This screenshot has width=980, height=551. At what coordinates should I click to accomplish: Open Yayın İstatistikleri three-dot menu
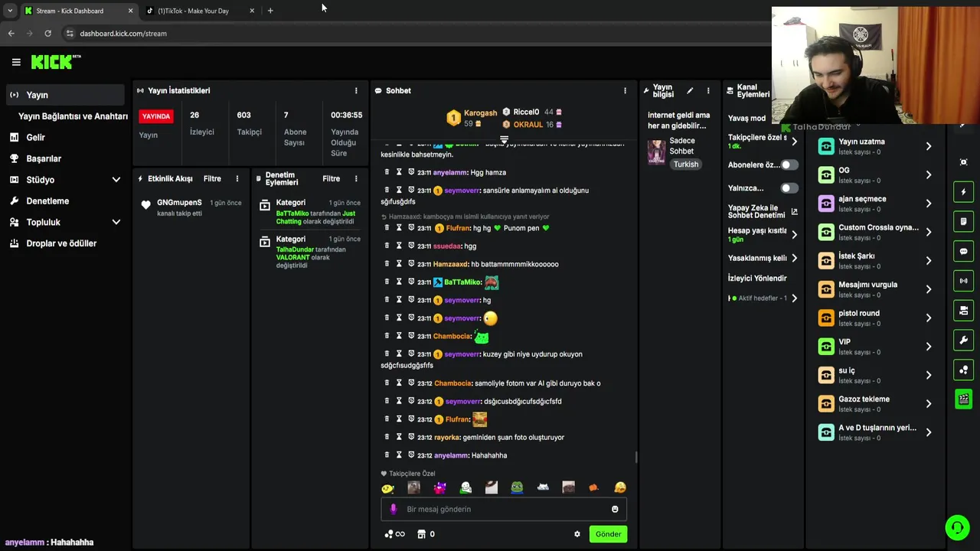(x=356, y=90)
